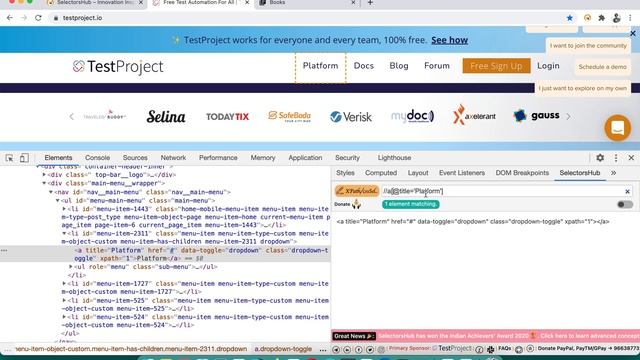Open the Platform nav menu

[x=320, y=66]
